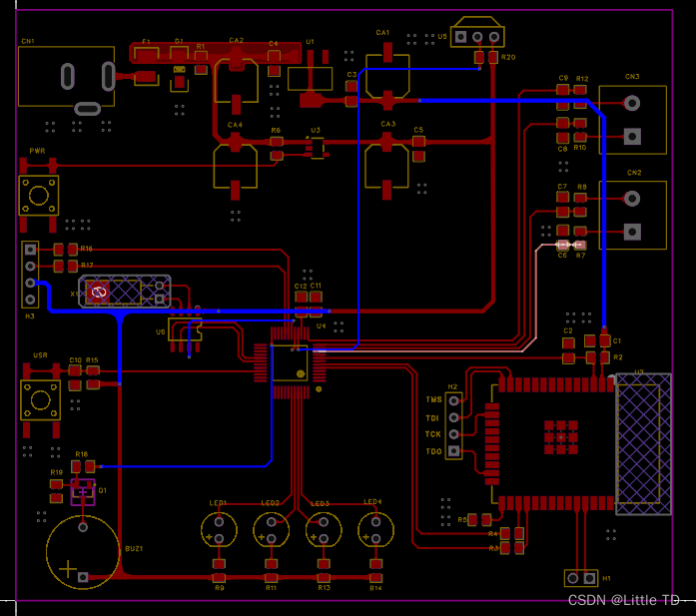The image size is (696, 616).
Task: Click the D1 label text
Action: click(179, 41)
